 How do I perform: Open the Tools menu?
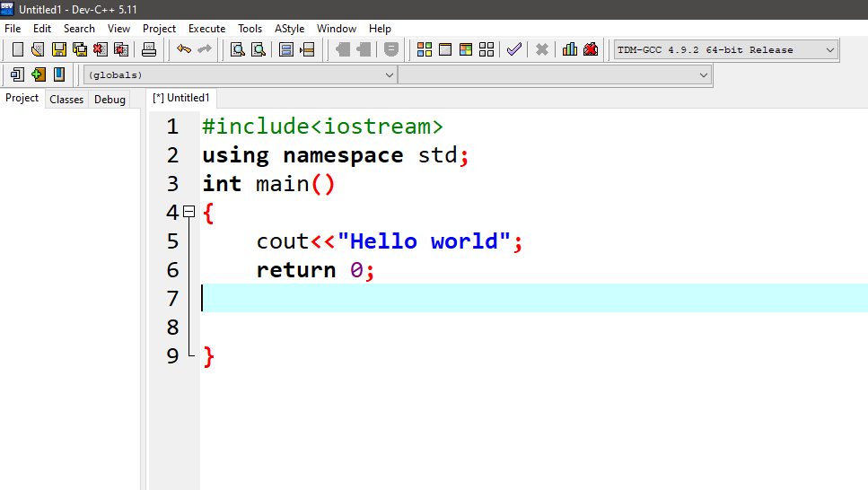pos(250,29)
